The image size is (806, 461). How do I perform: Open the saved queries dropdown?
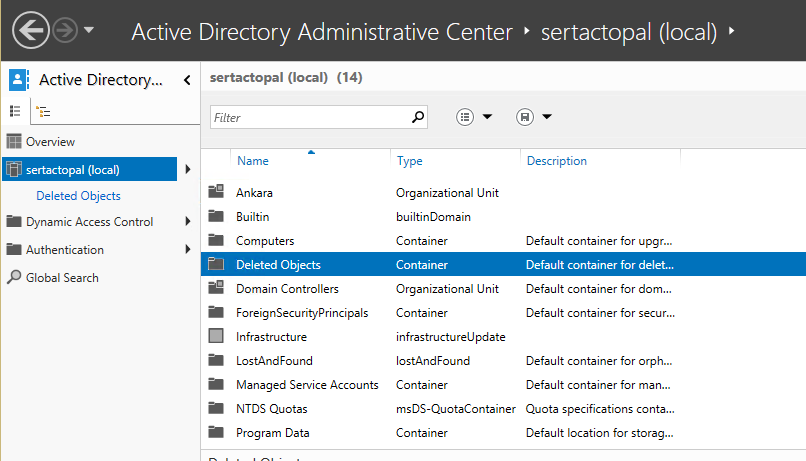pos(535,117)
